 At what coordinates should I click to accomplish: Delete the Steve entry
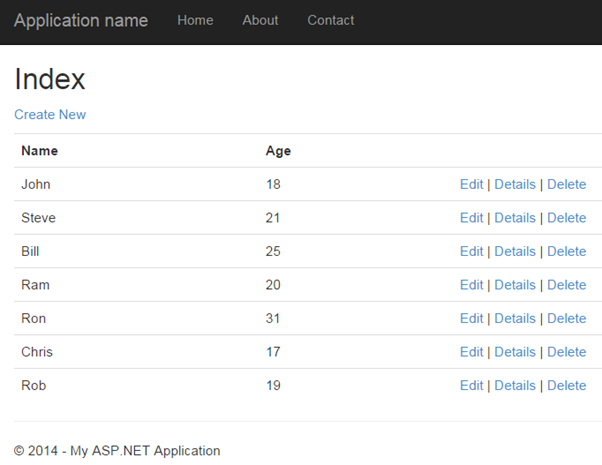[x=566, y=218]
